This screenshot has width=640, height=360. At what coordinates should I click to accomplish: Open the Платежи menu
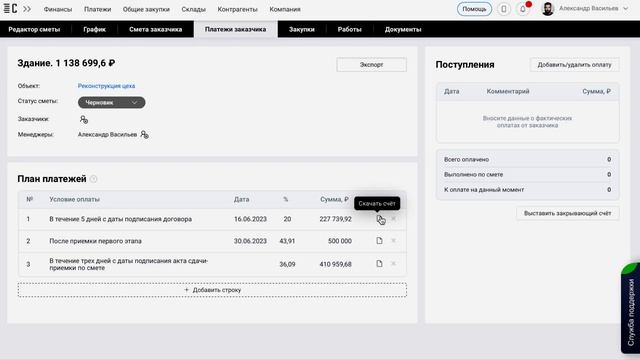[x=97, y=9]
